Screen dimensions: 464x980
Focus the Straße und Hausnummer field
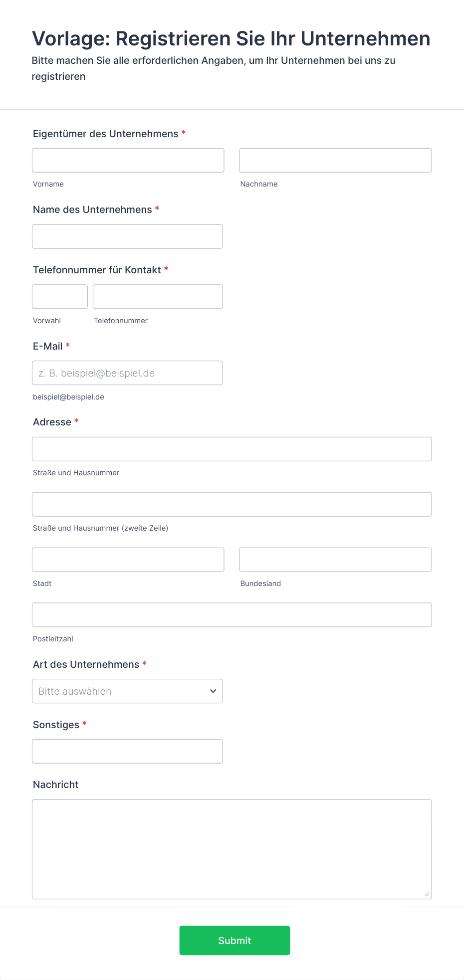tap(232, 449)
